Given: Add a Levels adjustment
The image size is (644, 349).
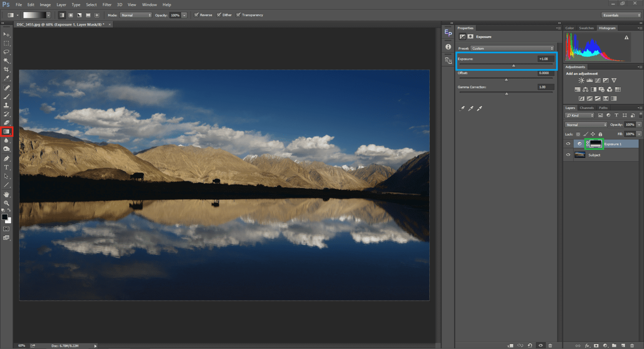Looking at the screenshot, I should [x=589, y=80].
